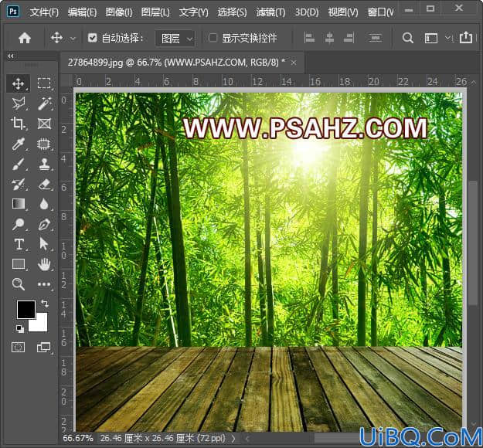Open the search magnifier in options bar

(407, 38)
